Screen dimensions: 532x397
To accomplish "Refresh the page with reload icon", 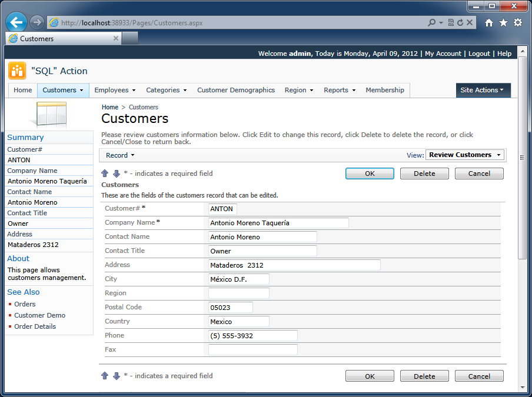I will coord(460,23).
